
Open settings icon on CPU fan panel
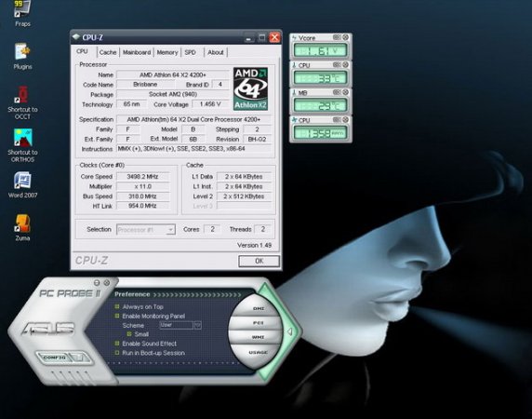[337, 119]
